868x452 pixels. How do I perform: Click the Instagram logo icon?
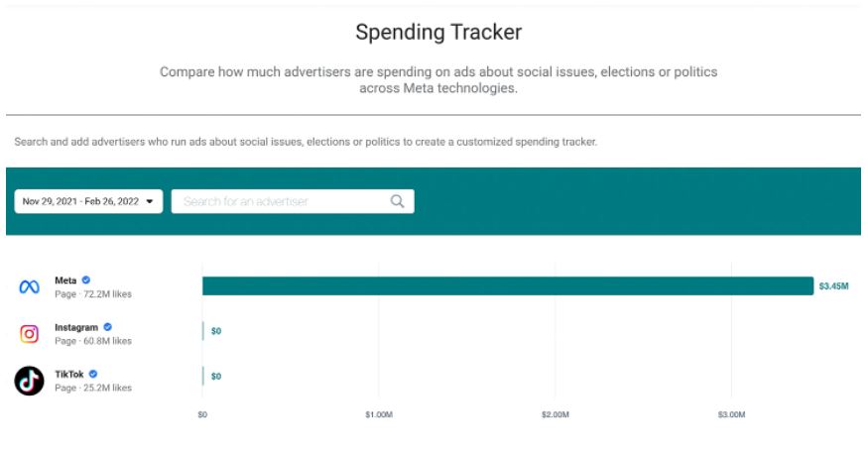[x=29, y=334]
